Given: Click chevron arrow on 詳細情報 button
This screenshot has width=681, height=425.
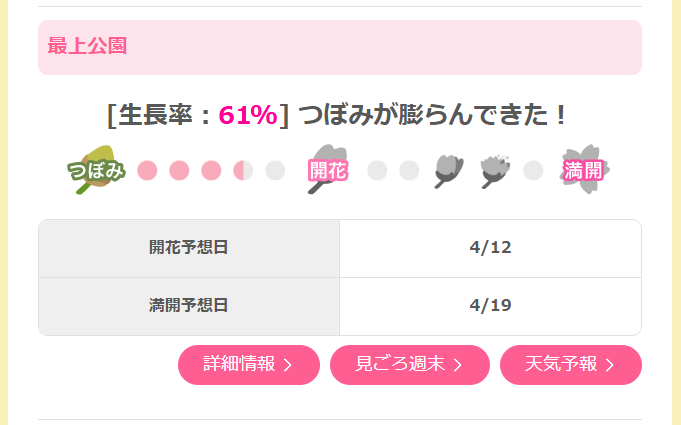Looking at the screenshot, I should click(x=288, y=365).
